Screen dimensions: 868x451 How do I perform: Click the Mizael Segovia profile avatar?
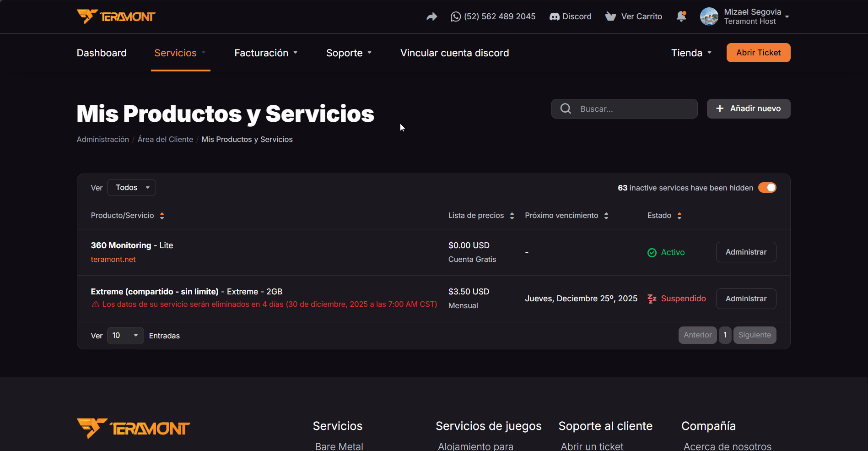click(709, 16)
